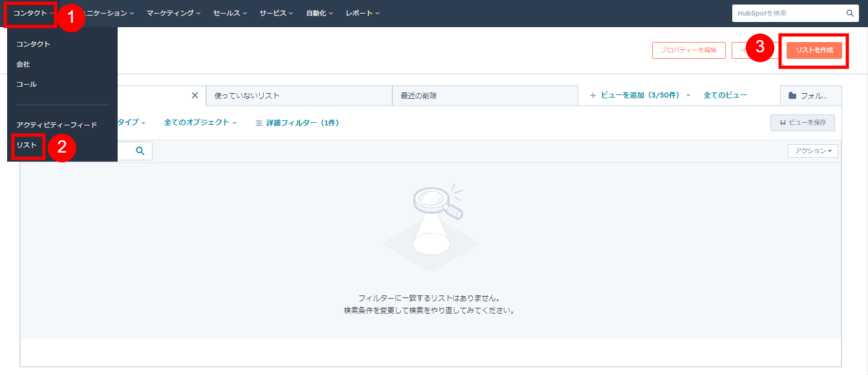Open the レポート navigation menu

coord(363,13)
